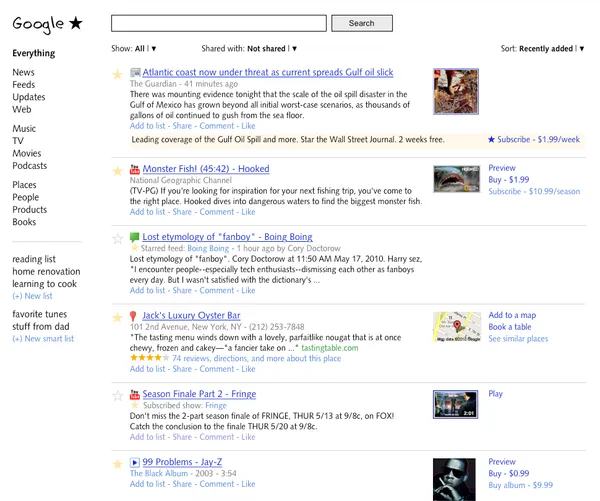Screen dimensions: 600x501
Task: Select Movies category in sidebar
Action: click(x=27, y=153)
